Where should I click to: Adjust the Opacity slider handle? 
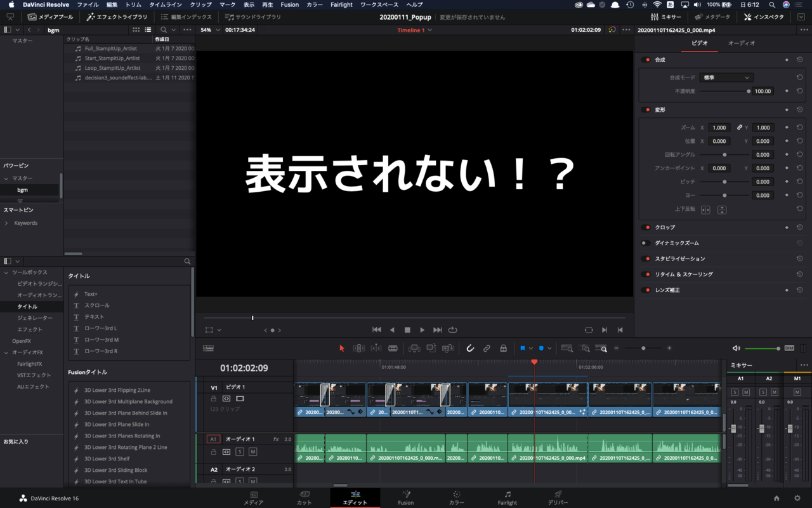click(749, 91)
